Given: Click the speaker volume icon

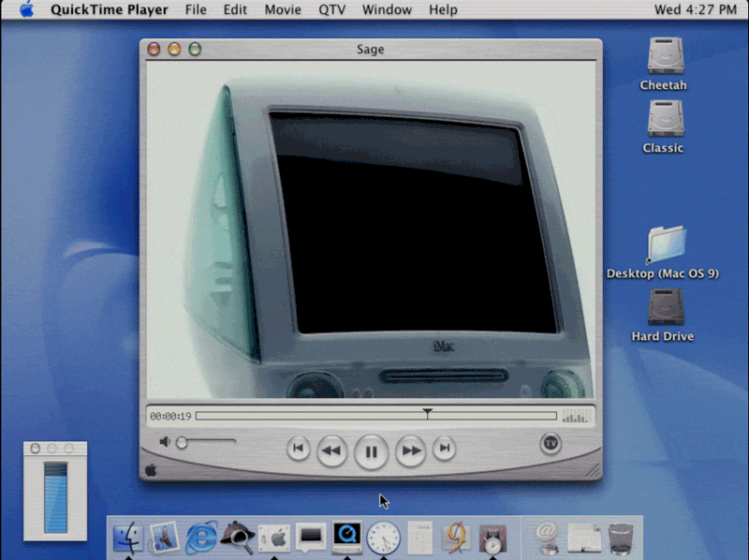Looking at the screenshot, I should [165, 442].
